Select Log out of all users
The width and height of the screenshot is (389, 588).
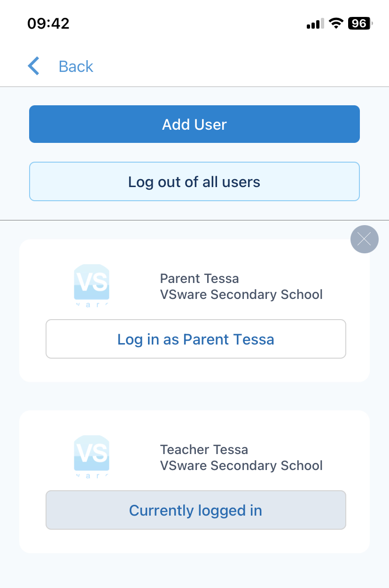(x=194, y=181)
